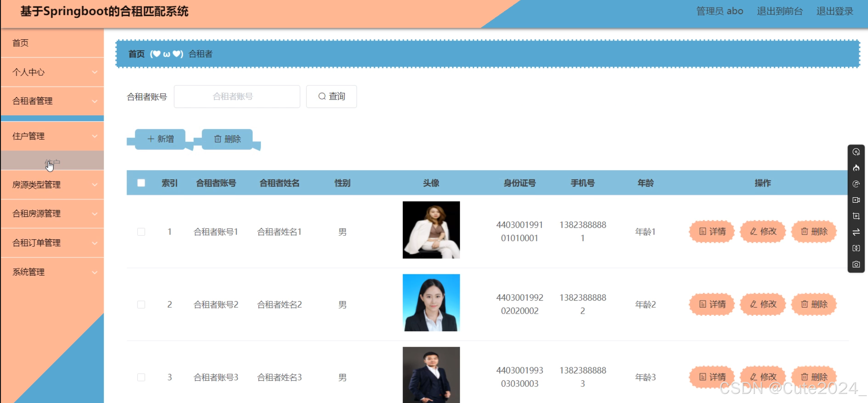This screenshot has height=403, width=868.
Task: Click the 新增 add button
Action: [x=161, y=139]
